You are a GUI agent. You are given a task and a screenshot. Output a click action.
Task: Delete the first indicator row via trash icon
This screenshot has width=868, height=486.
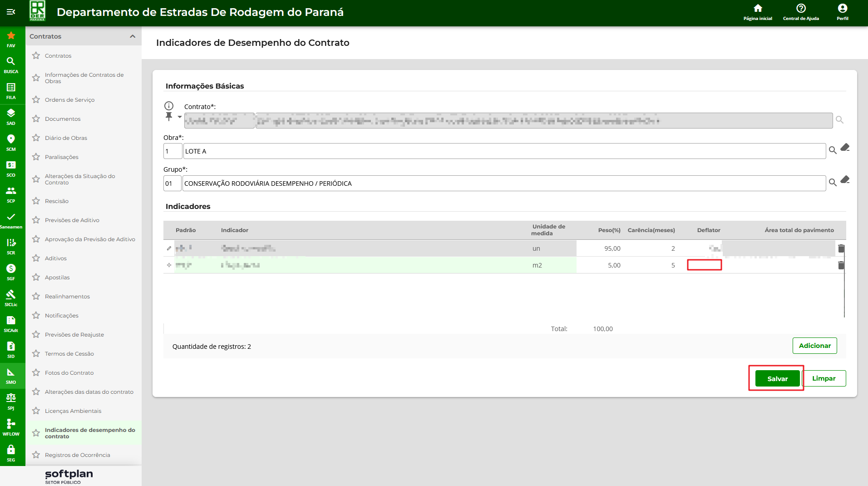[x=841, y=248]
